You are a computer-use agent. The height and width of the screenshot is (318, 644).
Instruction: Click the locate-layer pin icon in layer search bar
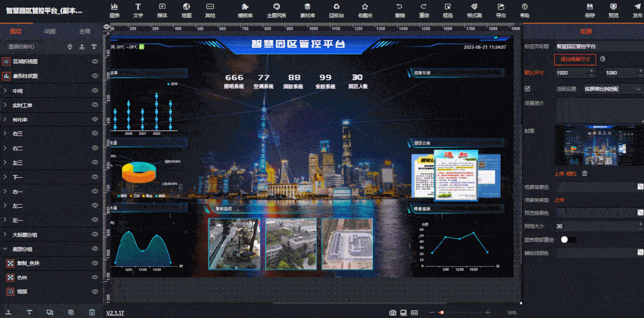coord(70,47)
